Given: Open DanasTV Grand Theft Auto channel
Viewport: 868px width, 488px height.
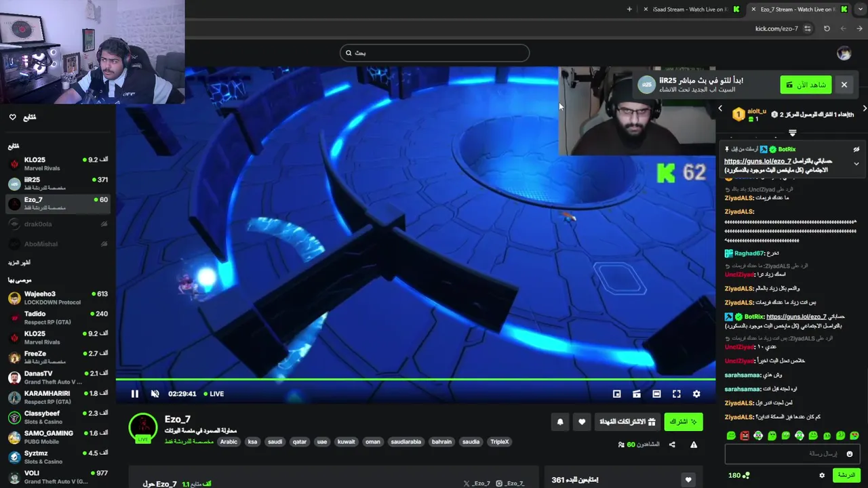Looking at the screenshot, I should (x=58, y=378).
